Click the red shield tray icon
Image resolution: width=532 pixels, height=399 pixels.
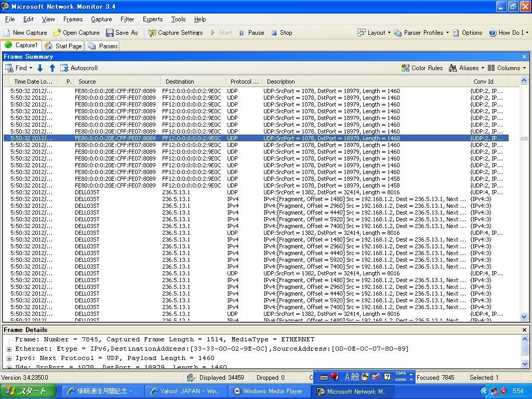[503, 392]
